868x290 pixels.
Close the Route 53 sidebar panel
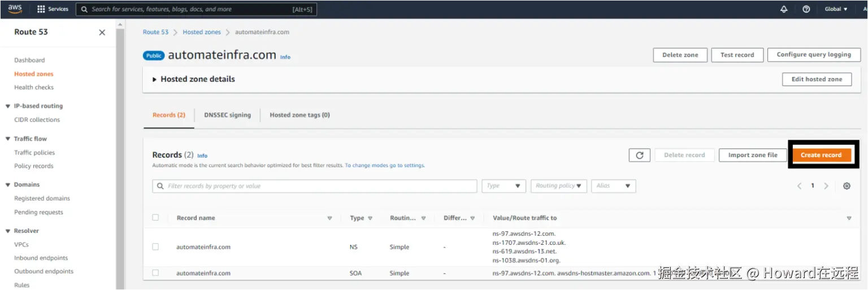102,32
